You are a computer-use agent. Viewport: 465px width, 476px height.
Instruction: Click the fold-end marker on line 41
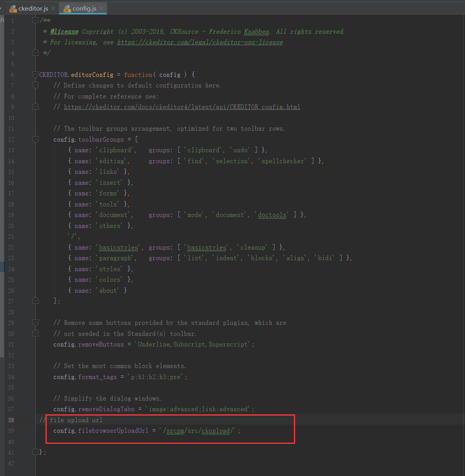point(35,451)
